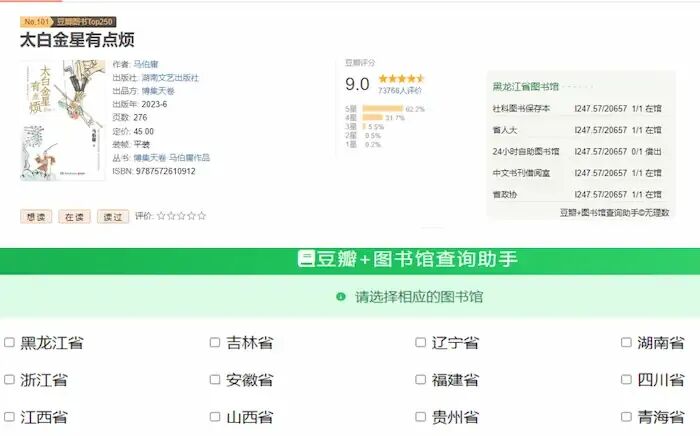Check the 辽宁省 checkbox

coord(421,342)
